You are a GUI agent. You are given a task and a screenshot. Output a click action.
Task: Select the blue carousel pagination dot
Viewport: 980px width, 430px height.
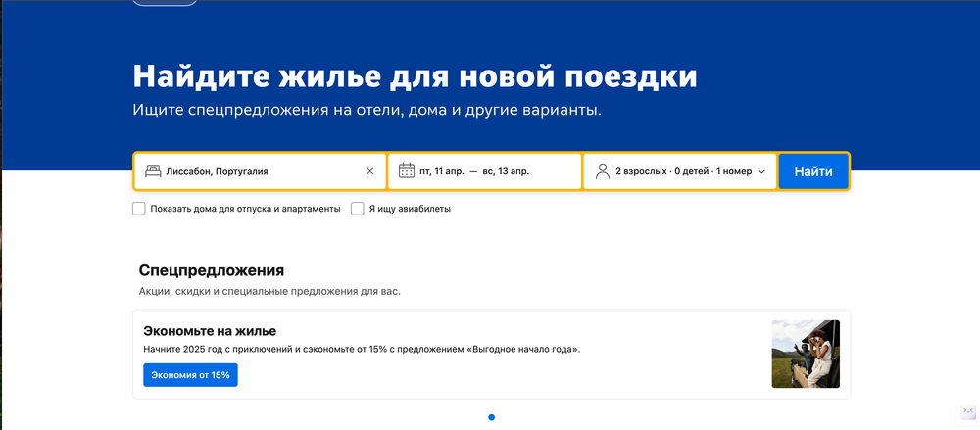(491, 417)
